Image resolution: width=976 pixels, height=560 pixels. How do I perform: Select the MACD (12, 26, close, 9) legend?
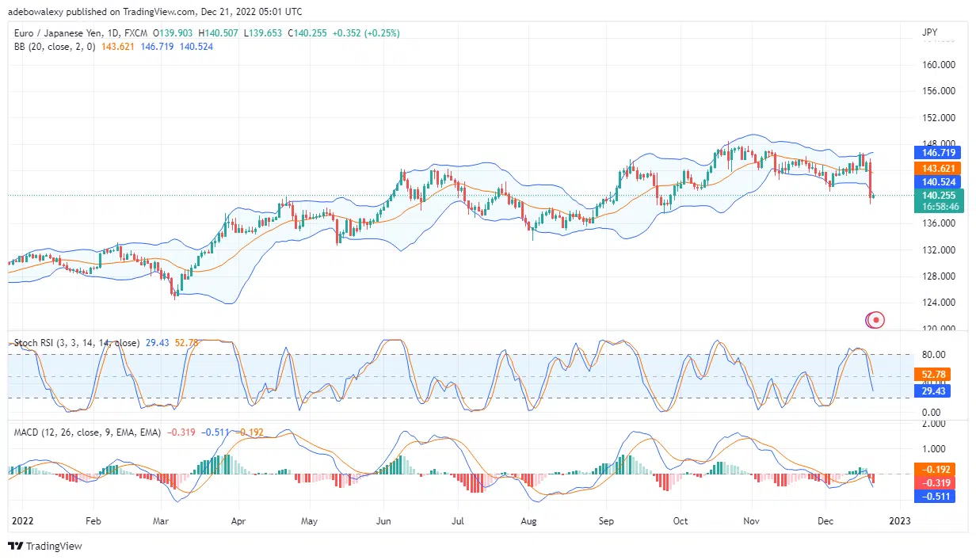click(x=87, y=432)
